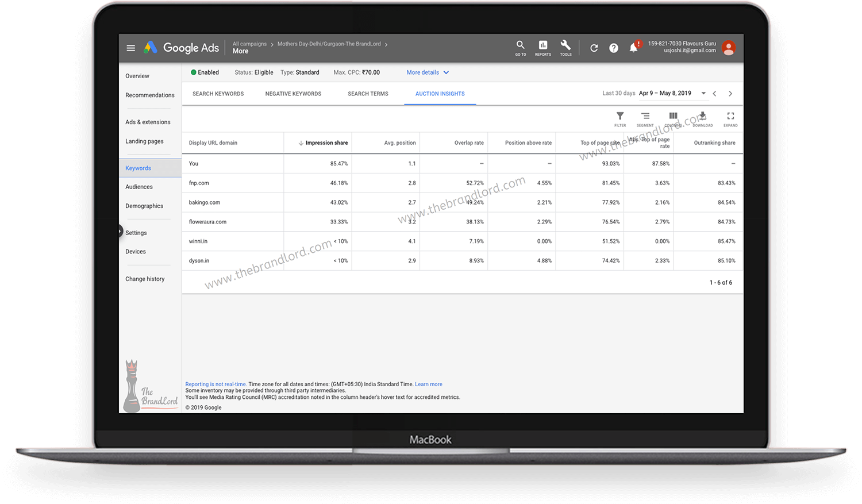The image size is (862, 504).
Task: Click Reporting is not real-time link
Action: click(x=216, y=384)
